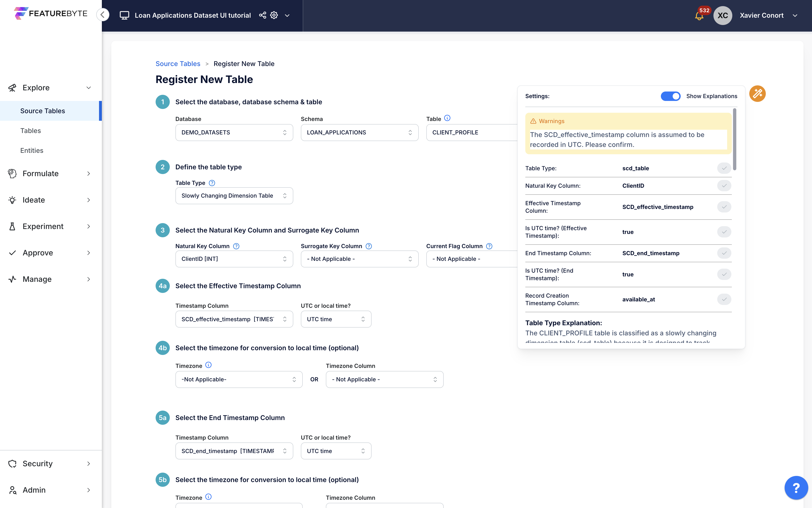Click Surrogate Key Column help icon
812x508 pixels.
click(x=369, y=246)
